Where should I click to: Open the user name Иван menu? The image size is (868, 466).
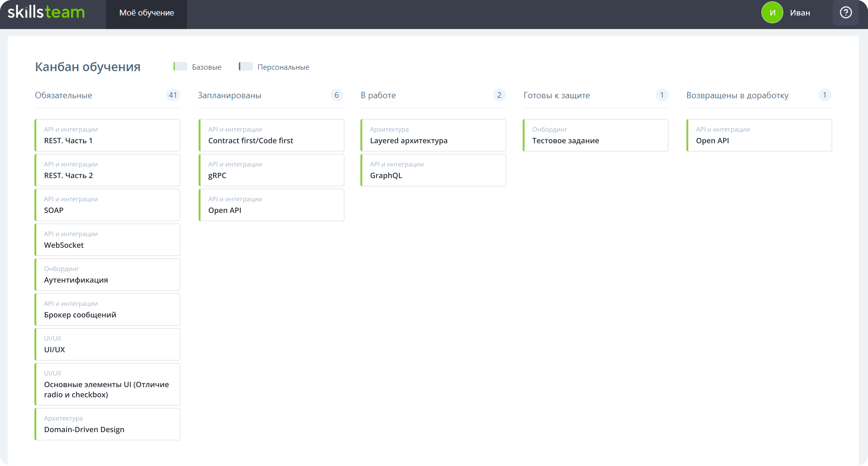point(800,13)
